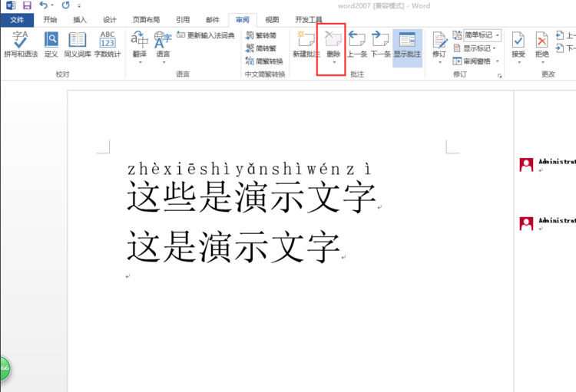Viewport: 576px width, 392px height.
Task: Open Word Count (字数统计)
Action: (x=108, y=44)
